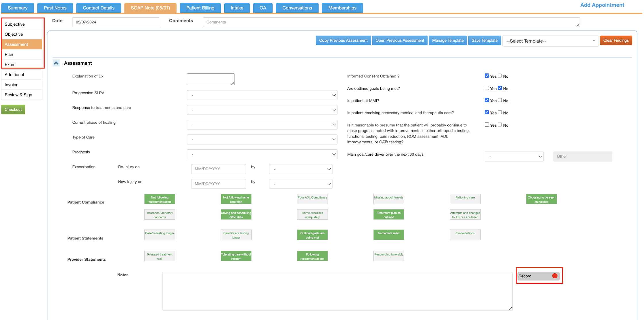Toggle Rationing care compliance tag

coord(465,199)
